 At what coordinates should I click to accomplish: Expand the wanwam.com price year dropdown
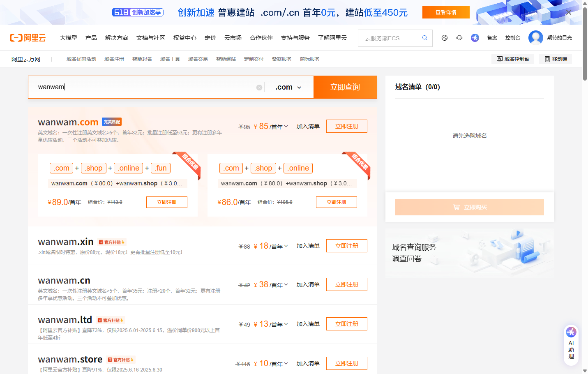286,127
